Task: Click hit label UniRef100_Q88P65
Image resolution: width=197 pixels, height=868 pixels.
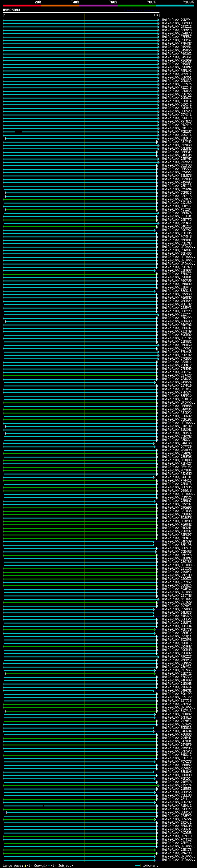Action: click(x=177, y=792)
